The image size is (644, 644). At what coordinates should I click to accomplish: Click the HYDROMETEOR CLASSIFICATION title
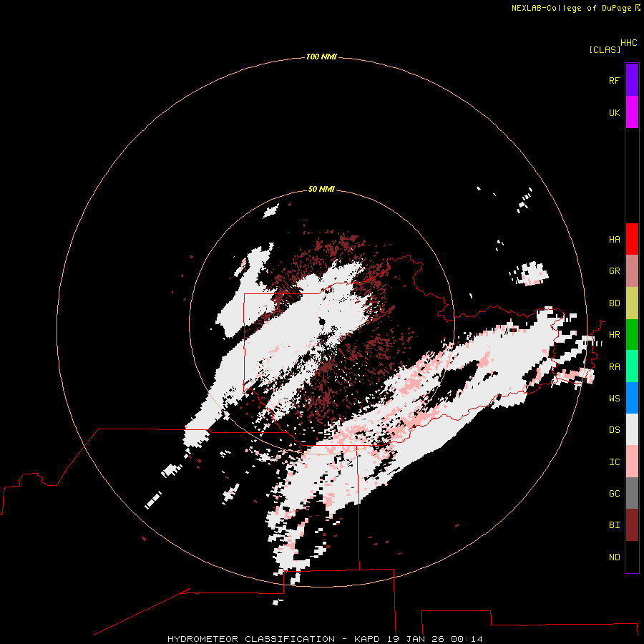(x=251, y=639)
